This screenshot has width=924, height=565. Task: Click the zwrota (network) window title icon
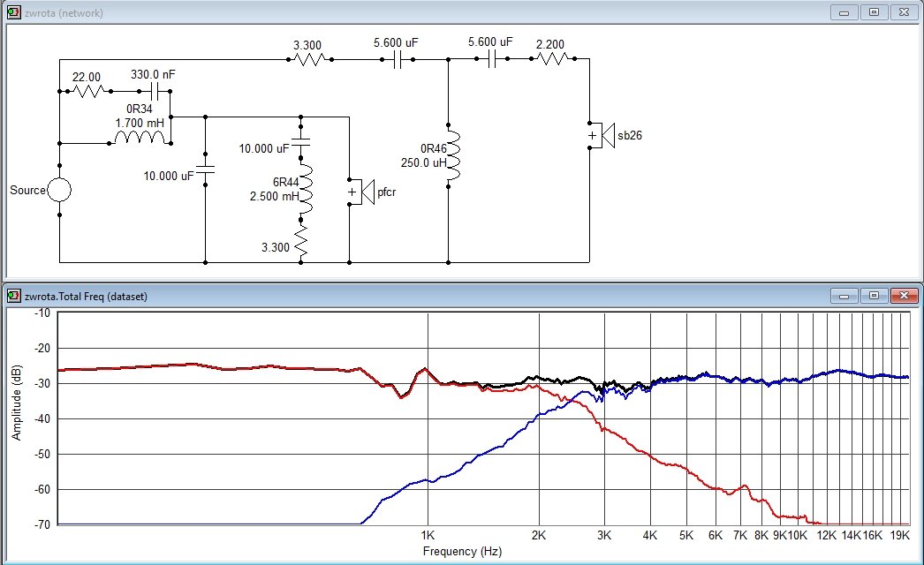click(x=13, y=11)
